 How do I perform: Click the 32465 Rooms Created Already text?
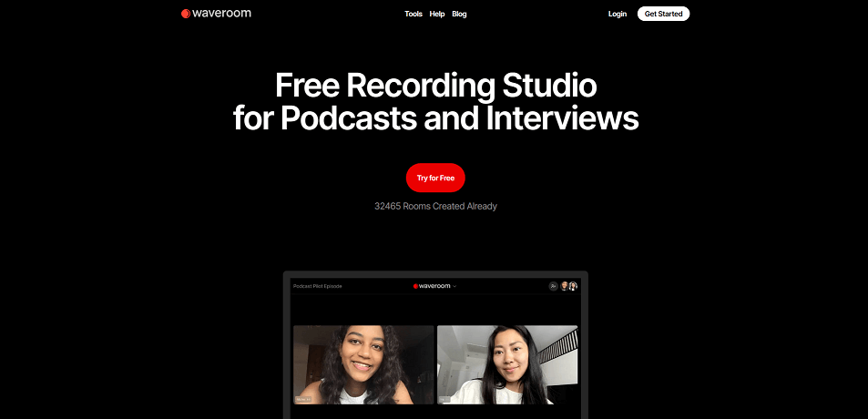tap(435, 206)
